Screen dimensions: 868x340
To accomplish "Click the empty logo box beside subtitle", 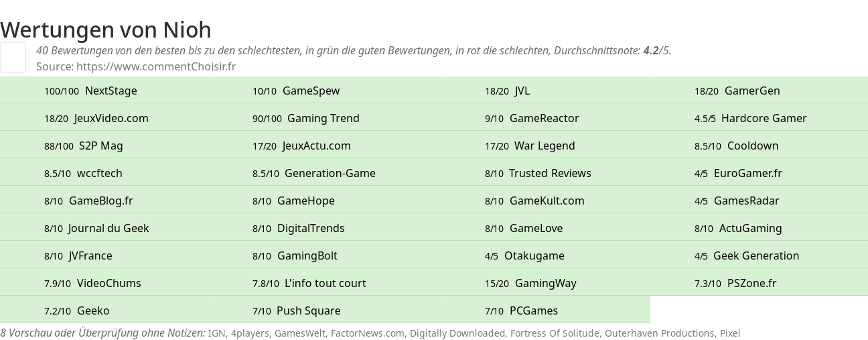I will tap(13, 57).
